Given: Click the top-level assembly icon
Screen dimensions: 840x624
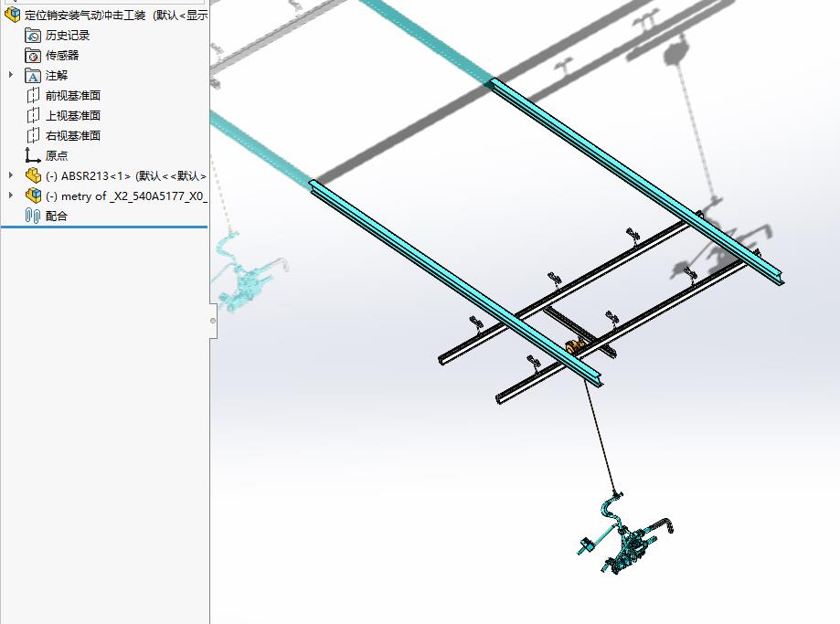Looking at the screenshot, I should click(12, 15).
